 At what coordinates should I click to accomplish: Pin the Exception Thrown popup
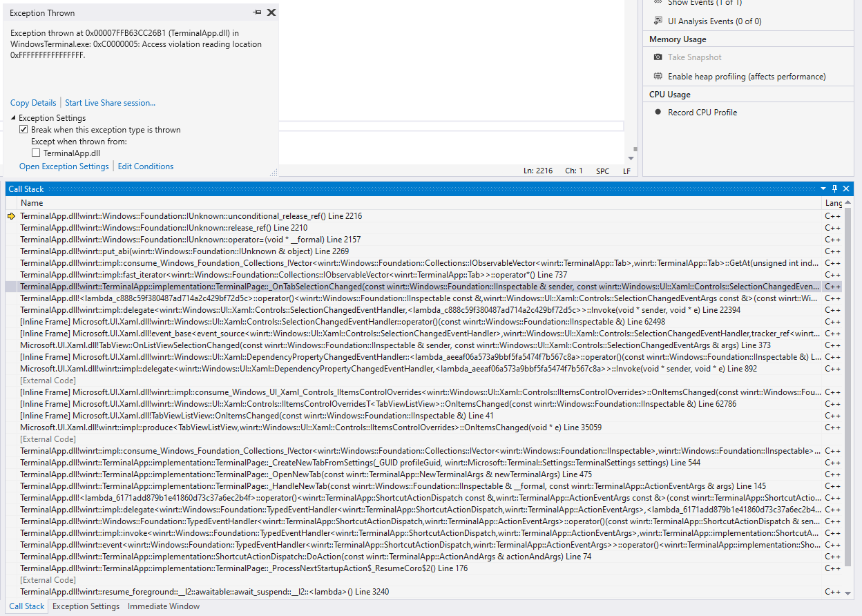click(x=258, y=12)
